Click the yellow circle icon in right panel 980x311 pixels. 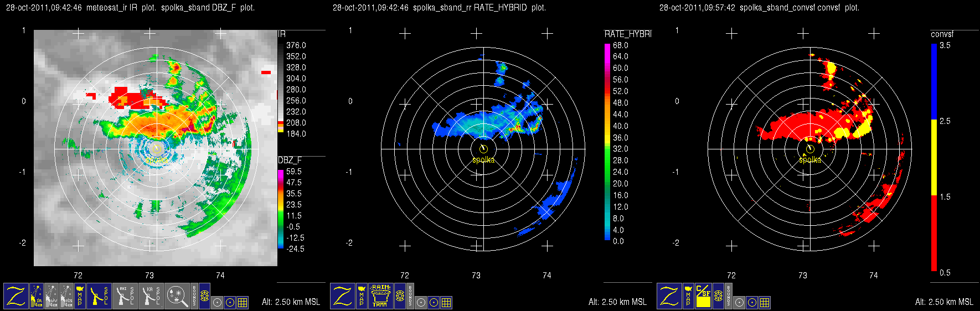tap(752, 303)
